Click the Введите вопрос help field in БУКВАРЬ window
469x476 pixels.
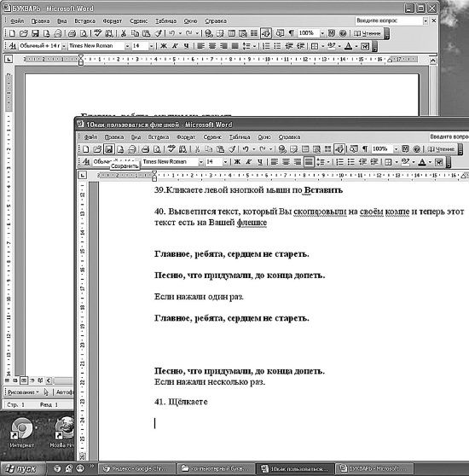[389, 20]
